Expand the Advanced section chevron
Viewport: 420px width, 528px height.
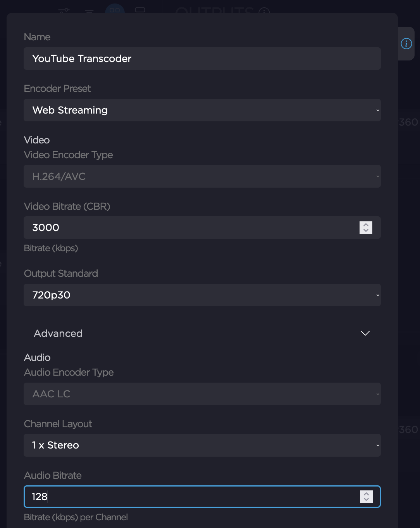(365, 333)
